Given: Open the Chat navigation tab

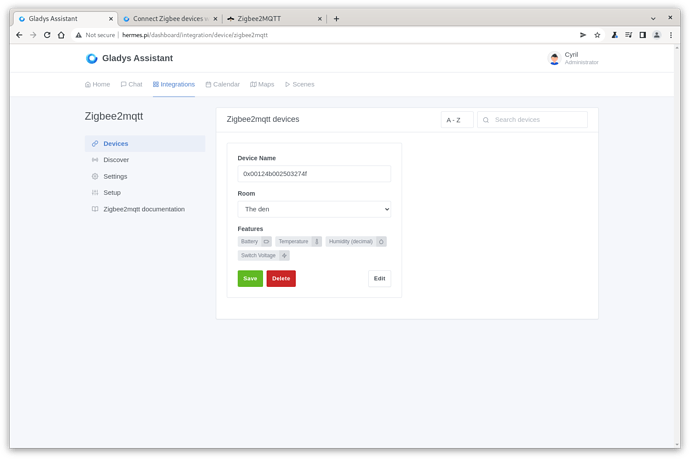Looking at the screenshot, I should click(x=131, y=84).
